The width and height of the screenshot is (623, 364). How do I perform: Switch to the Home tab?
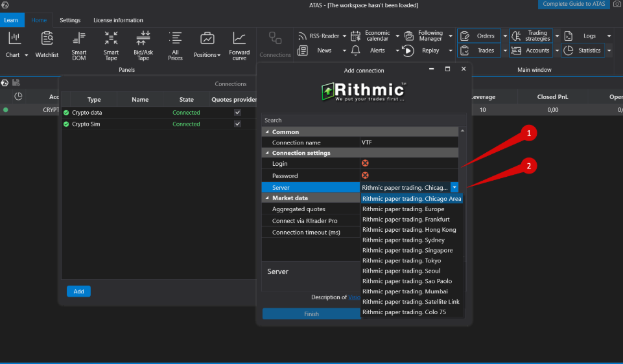[x=39, y=20]
